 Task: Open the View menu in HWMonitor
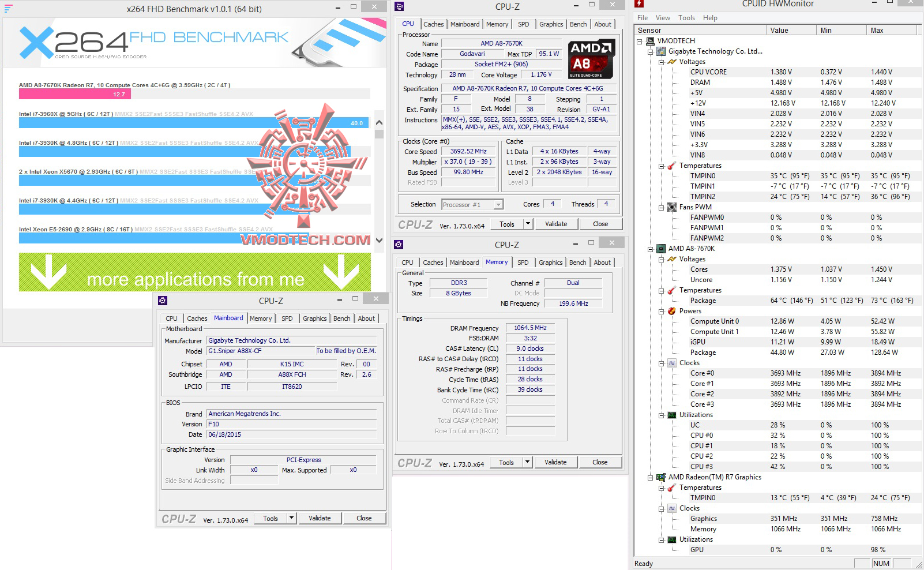tap(663, 18)
